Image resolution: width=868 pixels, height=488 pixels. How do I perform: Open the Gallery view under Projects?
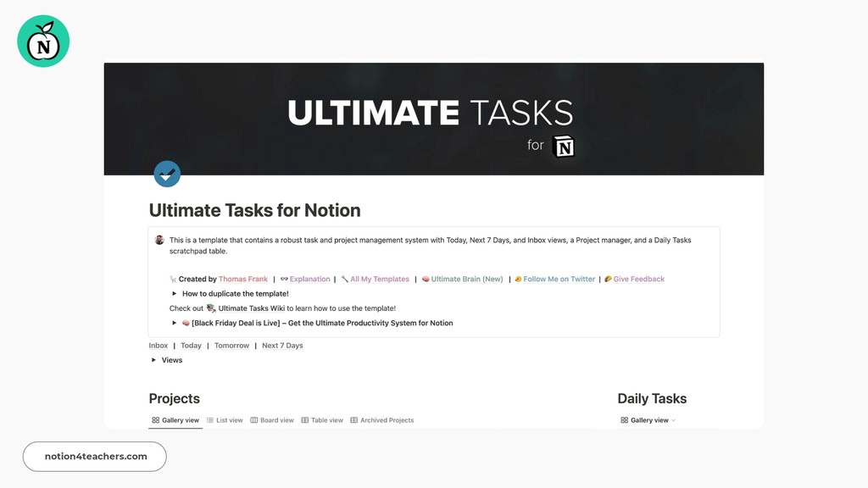tap(175, 419)
